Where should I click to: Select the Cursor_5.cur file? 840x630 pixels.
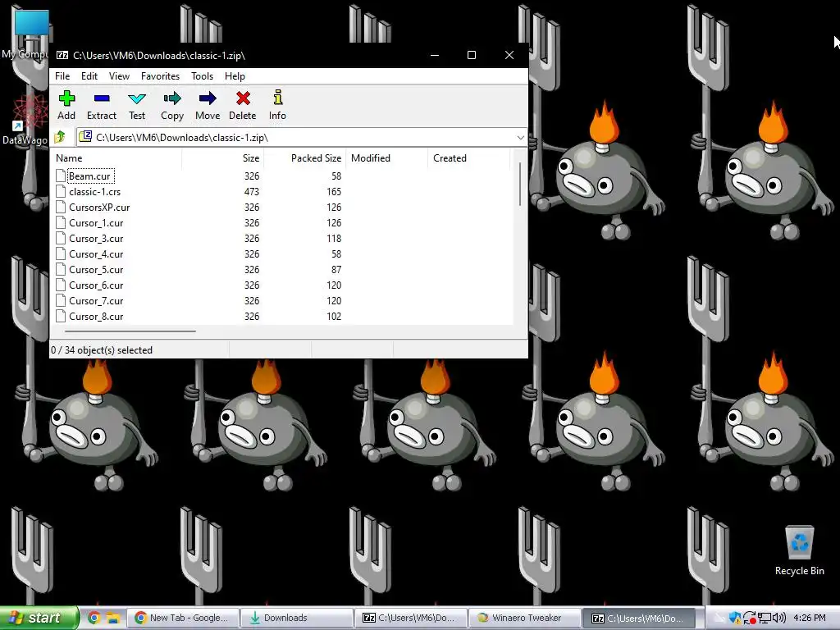point(96,269)
